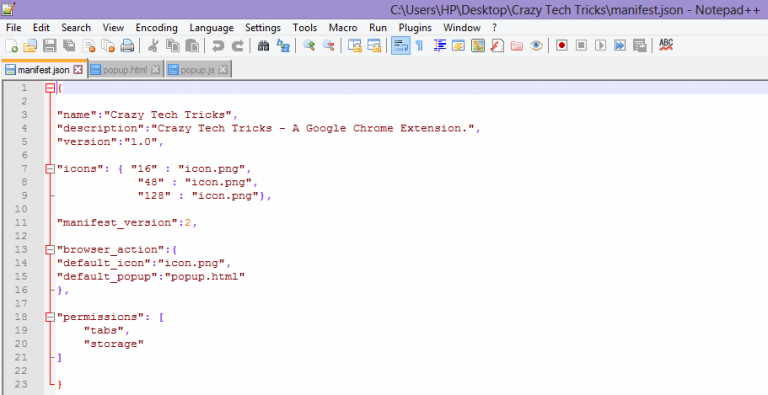
Task: Toggle Word wrap toolbar button
Action: [x=401, y=46]
